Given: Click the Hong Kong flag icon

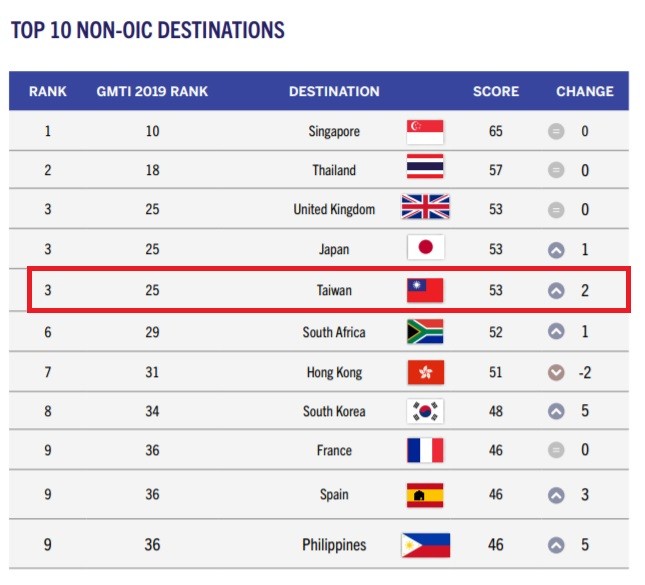Looking at the screenshot, I should click(425, 372).
